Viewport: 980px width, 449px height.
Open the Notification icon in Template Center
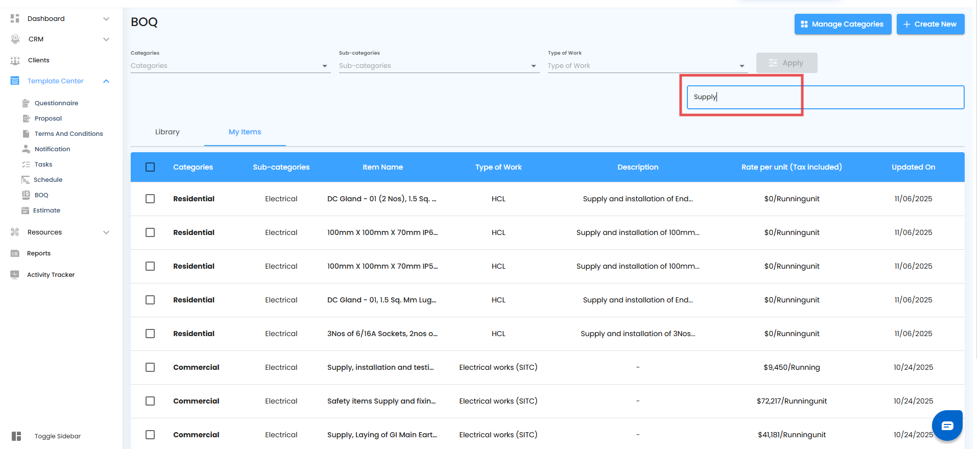pos(26,149)
